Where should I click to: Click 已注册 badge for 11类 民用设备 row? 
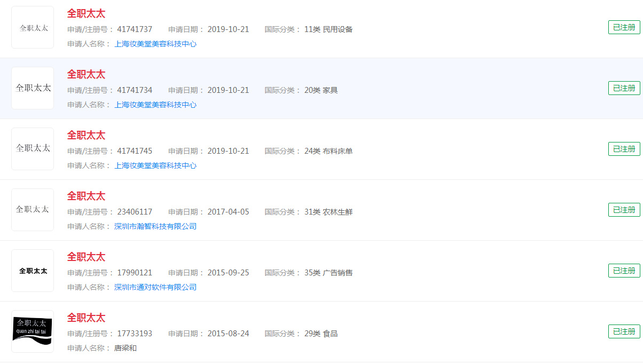623,27
